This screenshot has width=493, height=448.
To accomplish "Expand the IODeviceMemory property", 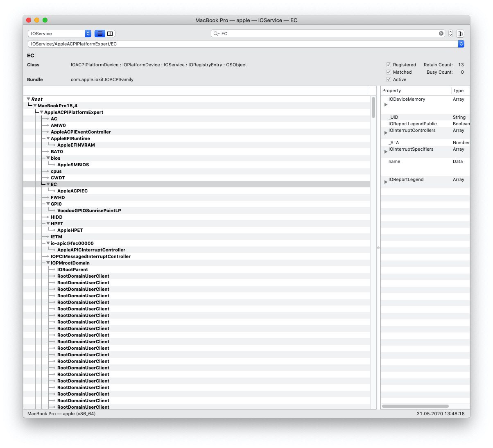I will click(386, 105).
